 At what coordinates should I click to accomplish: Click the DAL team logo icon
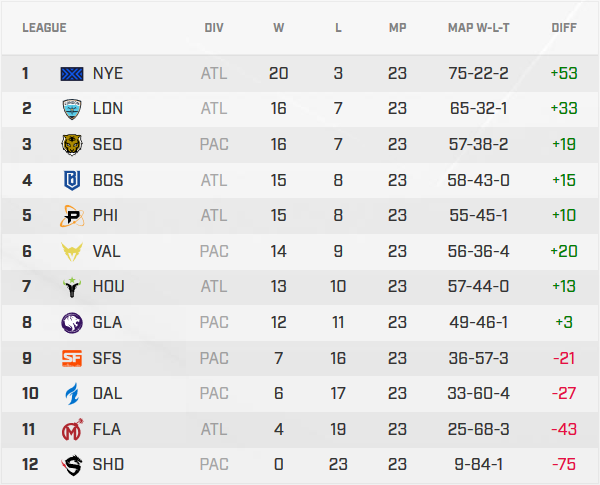tap(73, 394)
